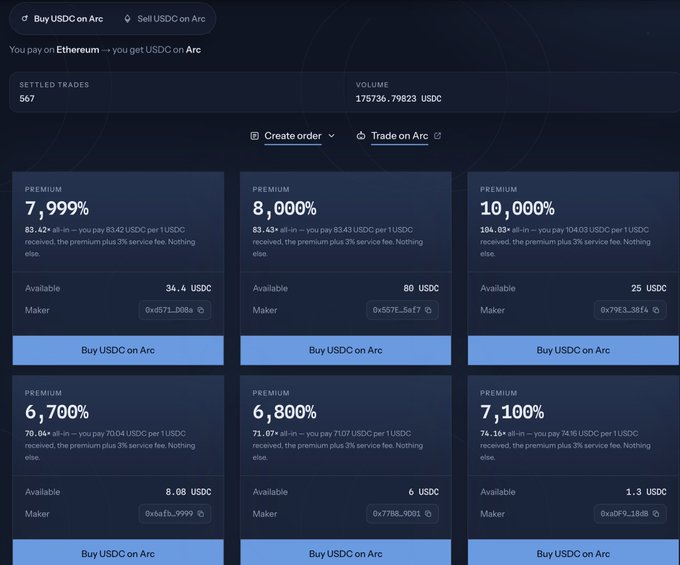Click external link icon beside Trade on Arc

point(438,136)
